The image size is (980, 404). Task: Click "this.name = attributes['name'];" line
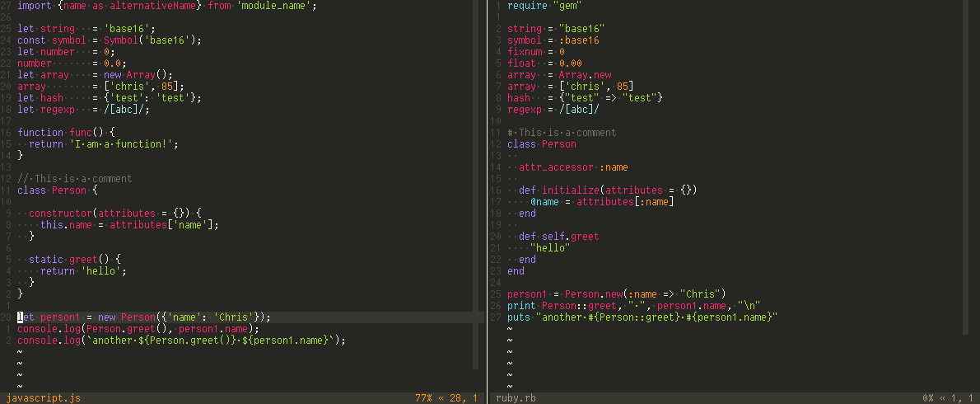(x=129, y=225)
